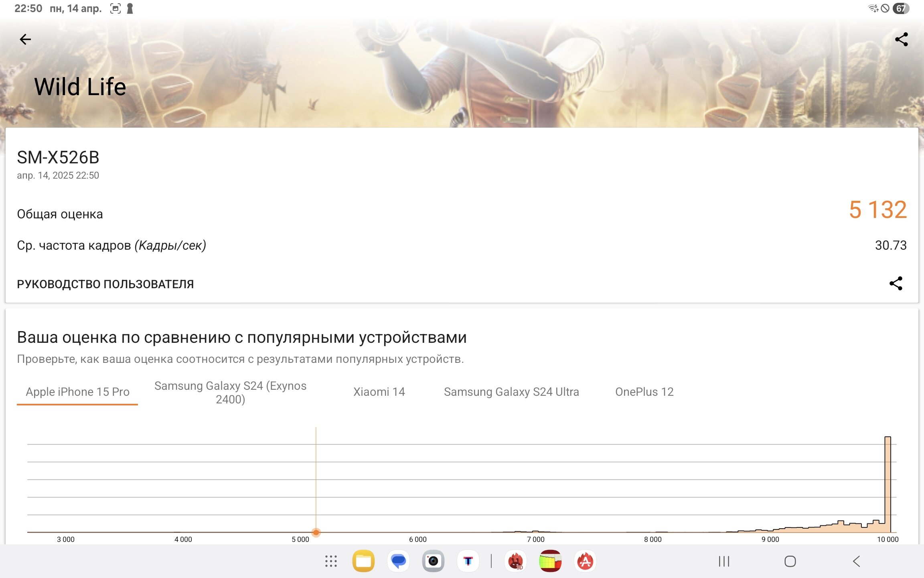Open the blue Messages app
Viewport: 924px width, 578px height.
tap(398, 561)
